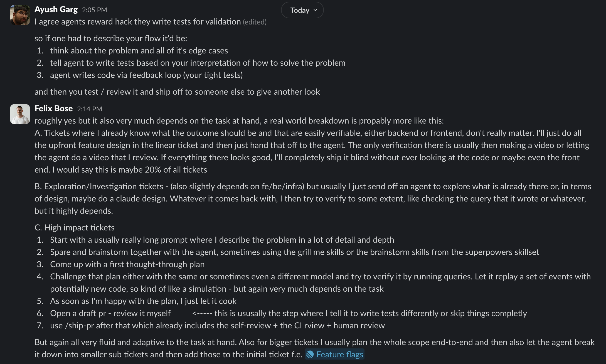Click the "and then you test / review" line
This screenshot has height=364, width=606.
pos(177,92)
